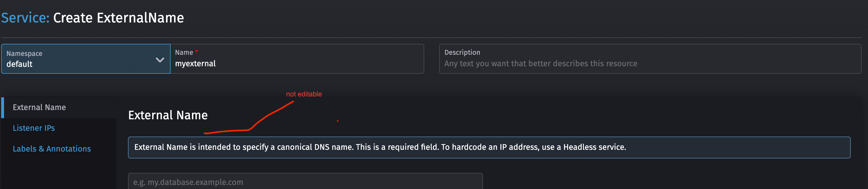The height and width of the screenshot is (189, 868).
Task: Click the External Name section heading
Action: click(x=167, y=115)
